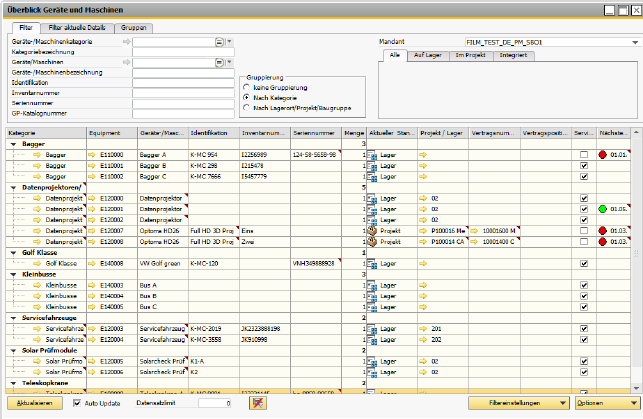The width and height of the screenshot is (643, 419).
Task: Collapse the Golf Klasse category group
Action: 14,253
